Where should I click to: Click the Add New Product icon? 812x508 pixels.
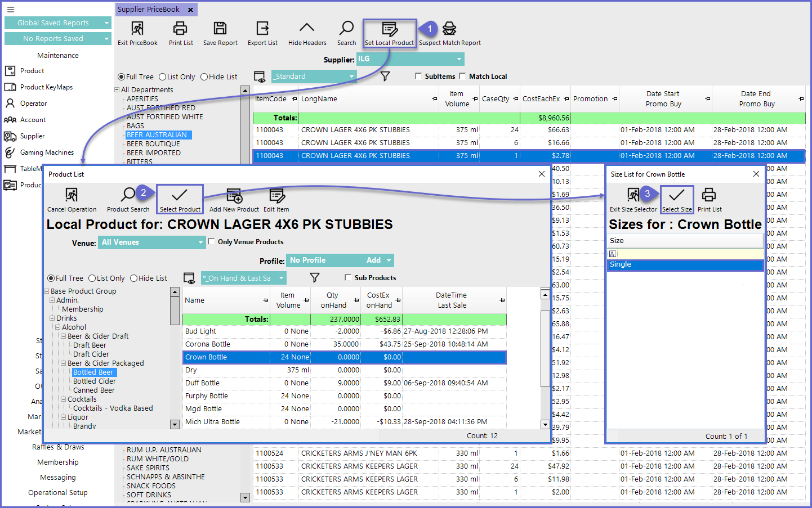pyautogui.click(x=234, y=196)
